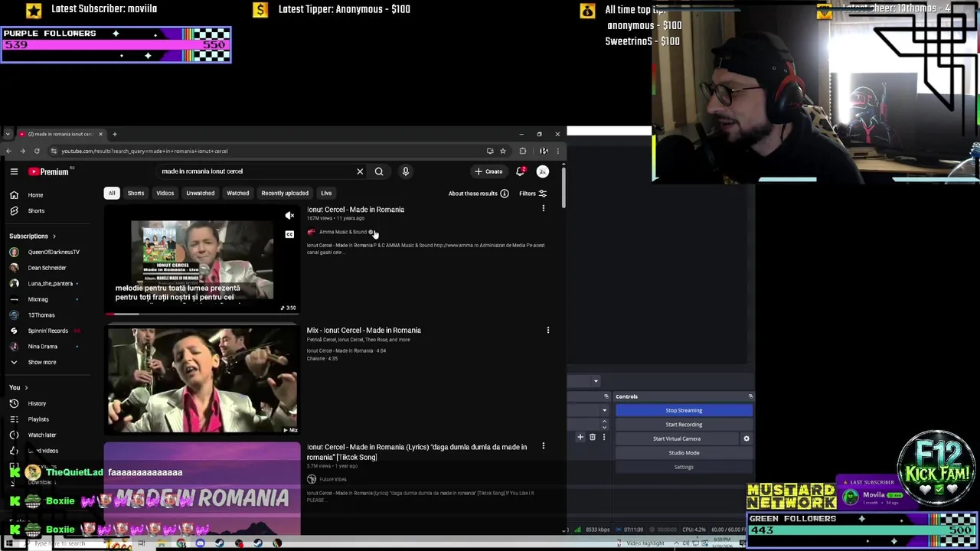Click the Create button in YouTube

tap(488, 171)
